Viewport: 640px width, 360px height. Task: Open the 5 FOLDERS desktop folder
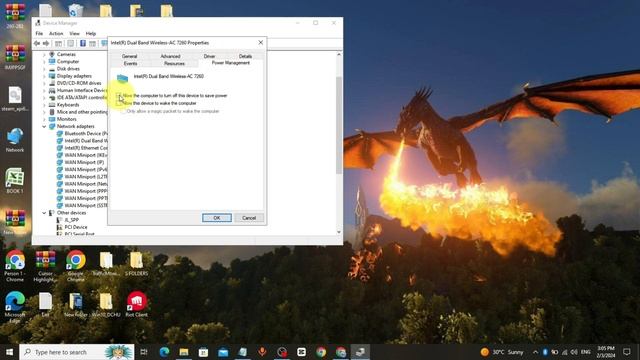point(136,264)
